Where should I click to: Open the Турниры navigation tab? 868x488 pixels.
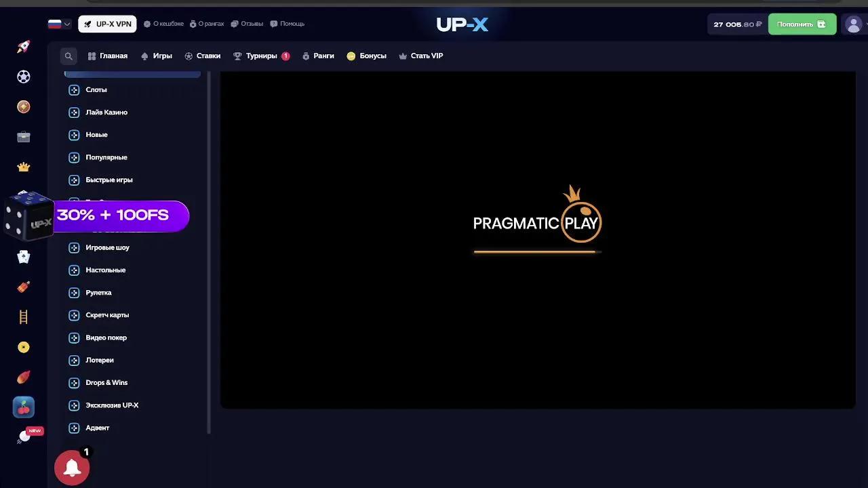click(261, 56)
